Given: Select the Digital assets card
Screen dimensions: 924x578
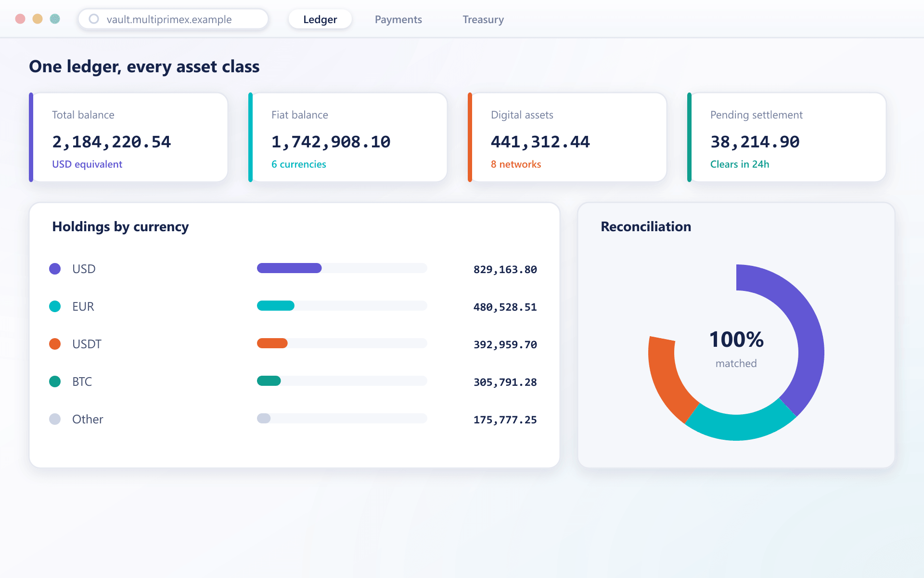Looking at the screenshot, I should (x=567, y=137).
